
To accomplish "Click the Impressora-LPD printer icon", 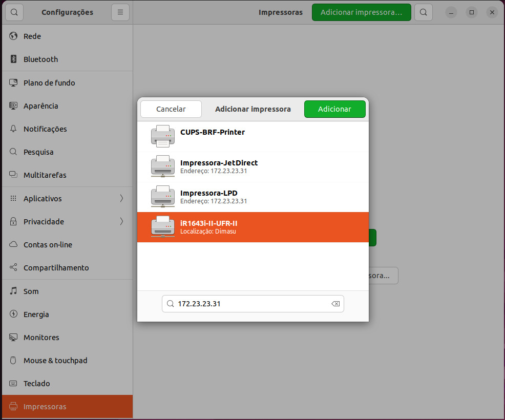I will pos(163,197).
